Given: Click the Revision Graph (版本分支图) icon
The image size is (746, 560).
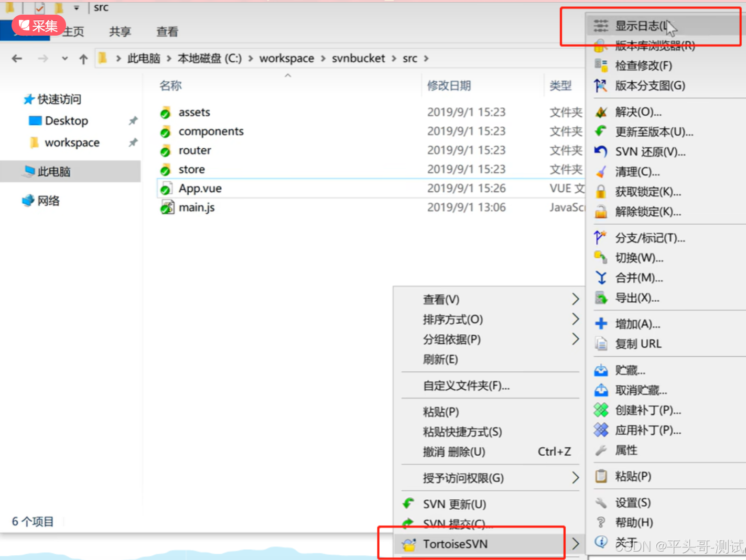Looking at the screenshot, I should 601,85.
